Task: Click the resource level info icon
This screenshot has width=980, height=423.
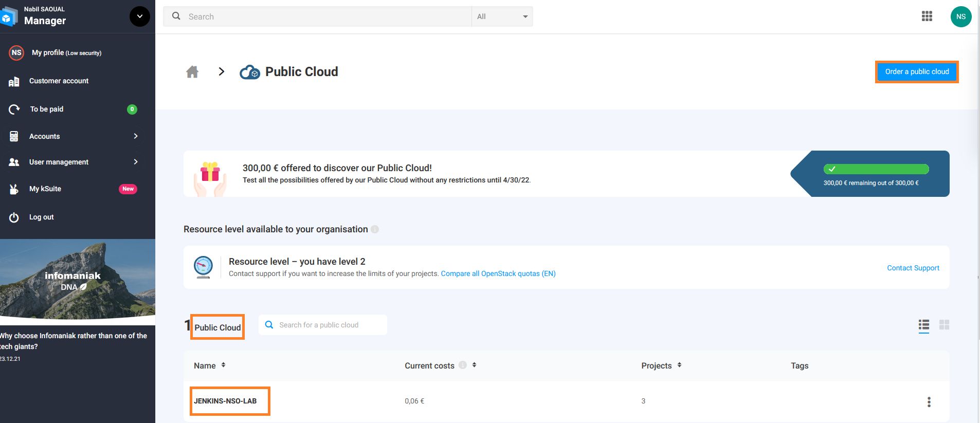Action: [x=375, y=229]
